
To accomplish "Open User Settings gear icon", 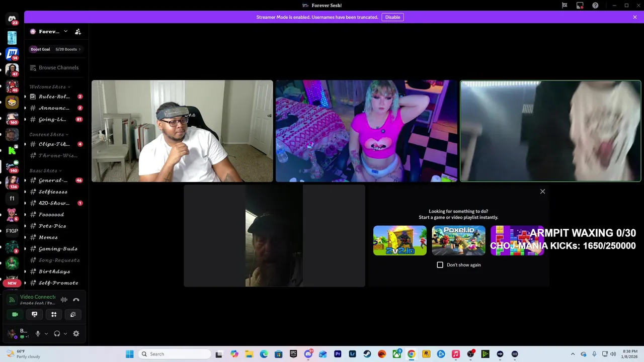I will click(76, 333).
